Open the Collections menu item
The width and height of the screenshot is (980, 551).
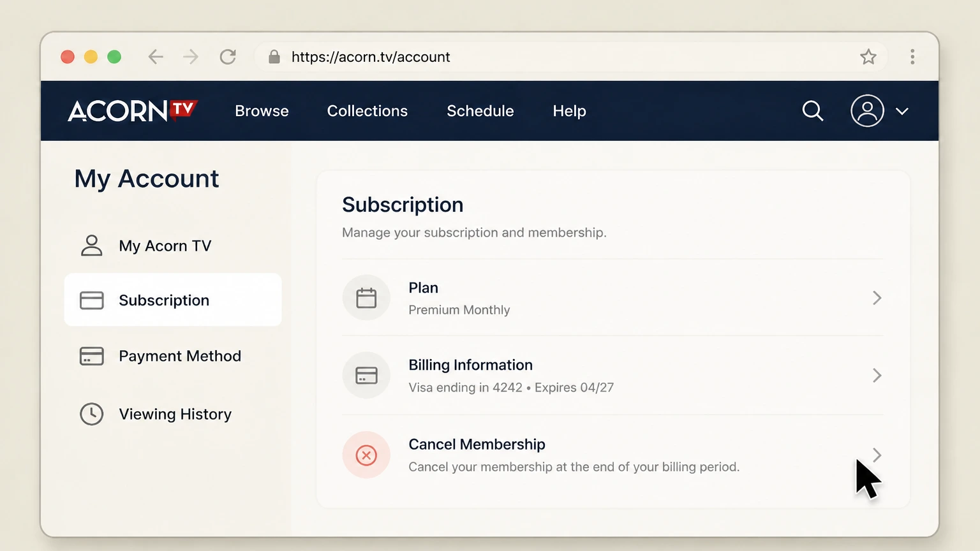(x=367, y=111)
